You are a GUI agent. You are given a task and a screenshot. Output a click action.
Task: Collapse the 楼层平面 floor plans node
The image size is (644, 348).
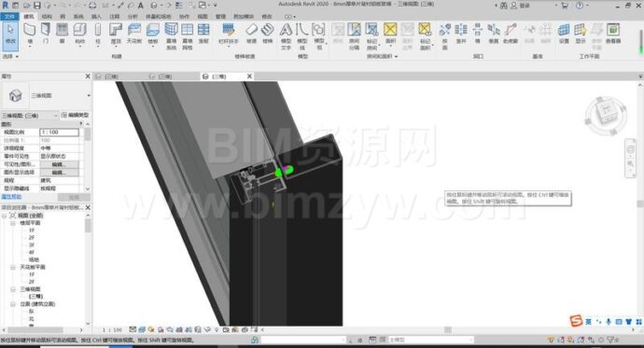(x=12, y=223)
